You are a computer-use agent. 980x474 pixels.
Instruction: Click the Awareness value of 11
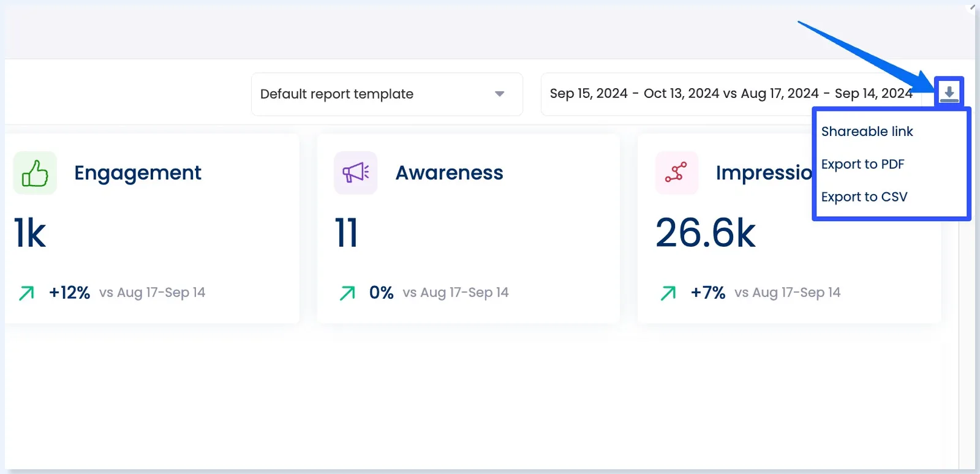pyautogui.click(x=347, y=233)
